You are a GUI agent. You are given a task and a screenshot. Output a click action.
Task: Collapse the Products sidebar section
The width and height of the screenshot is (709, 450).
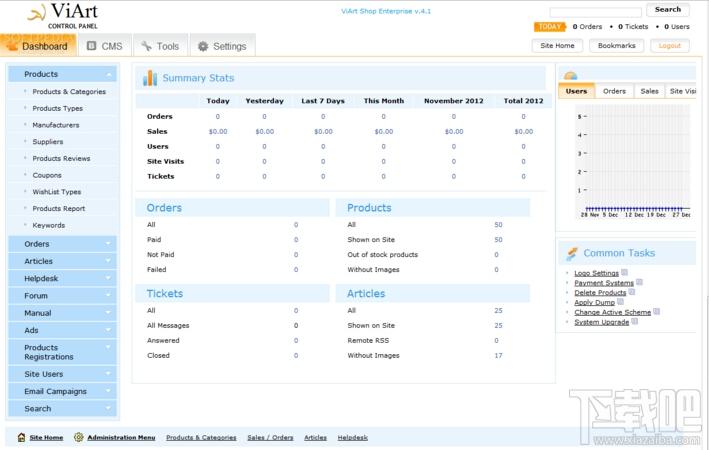62,74
